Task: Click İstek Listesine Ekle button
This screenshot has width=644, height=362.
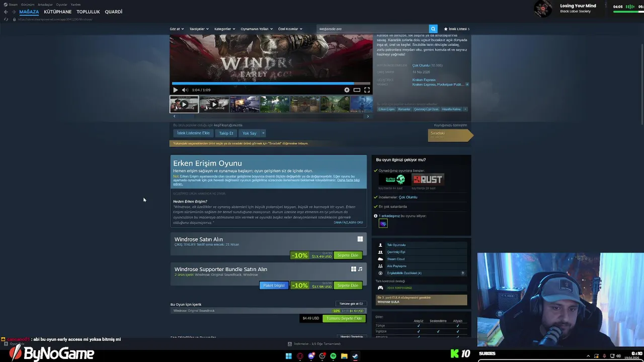Action: (x=193, y=133)
